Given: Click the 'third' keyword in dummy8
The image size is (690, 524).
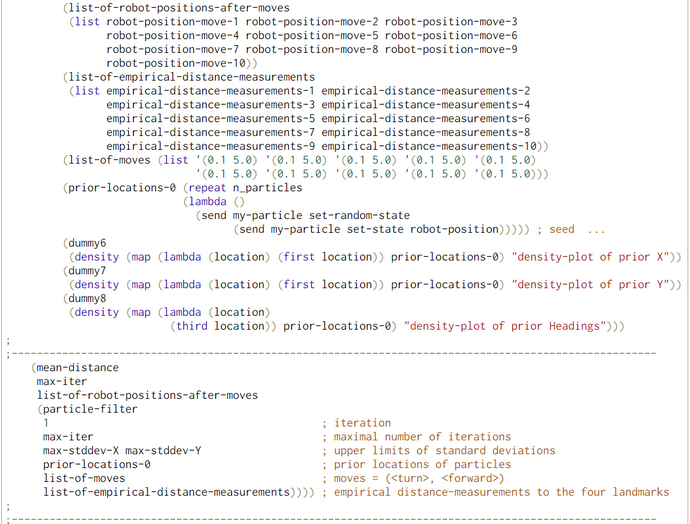Looking at the screenshot, I should [x=192, y=326].
